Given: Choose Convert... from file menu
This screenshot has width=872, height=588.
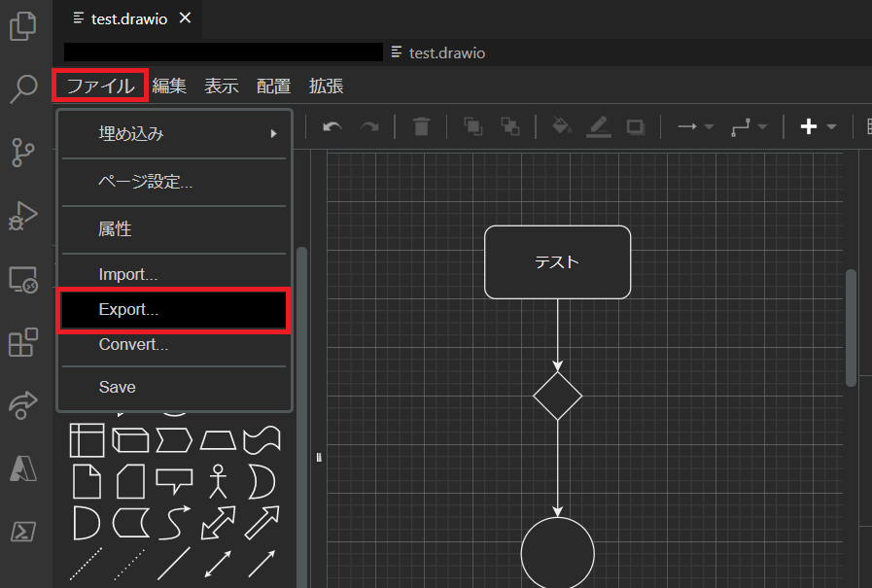Looking at the screenshot, I should point(174,345).
